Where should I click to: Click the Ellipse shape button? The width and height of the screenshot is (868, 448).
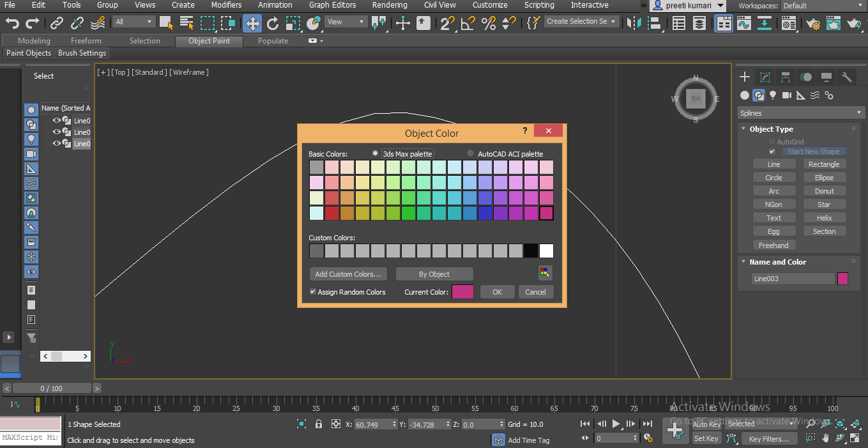click(824, 177)
